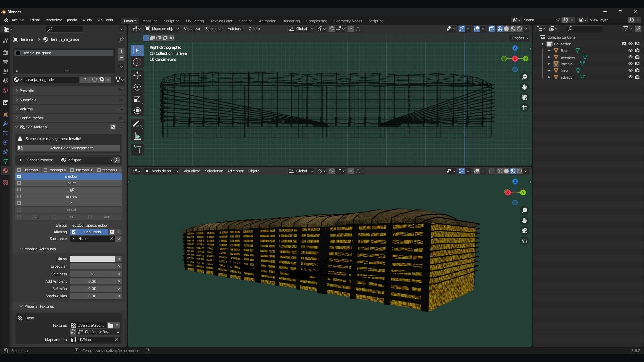Toggle Aliasing Habilitado checkbox
Viewport: 644px width, 362px height.
tap(74, 232)
